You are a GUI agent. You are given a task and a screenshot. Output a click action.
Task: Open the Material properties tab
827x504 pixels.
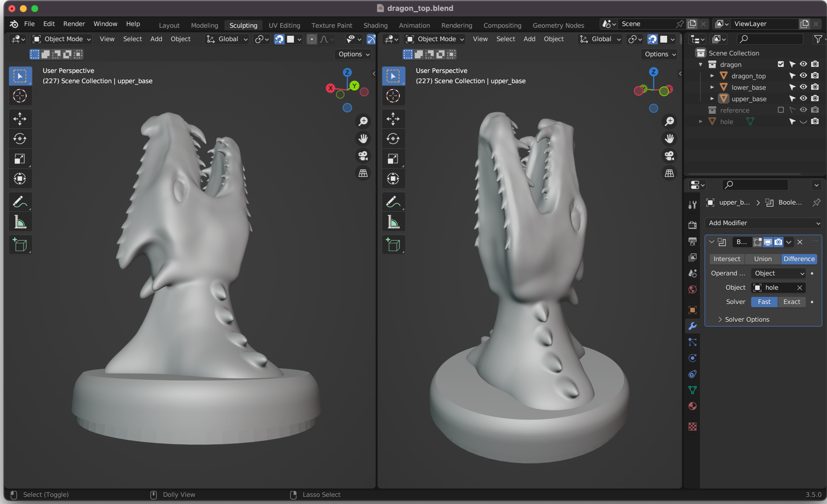point(692,406)
